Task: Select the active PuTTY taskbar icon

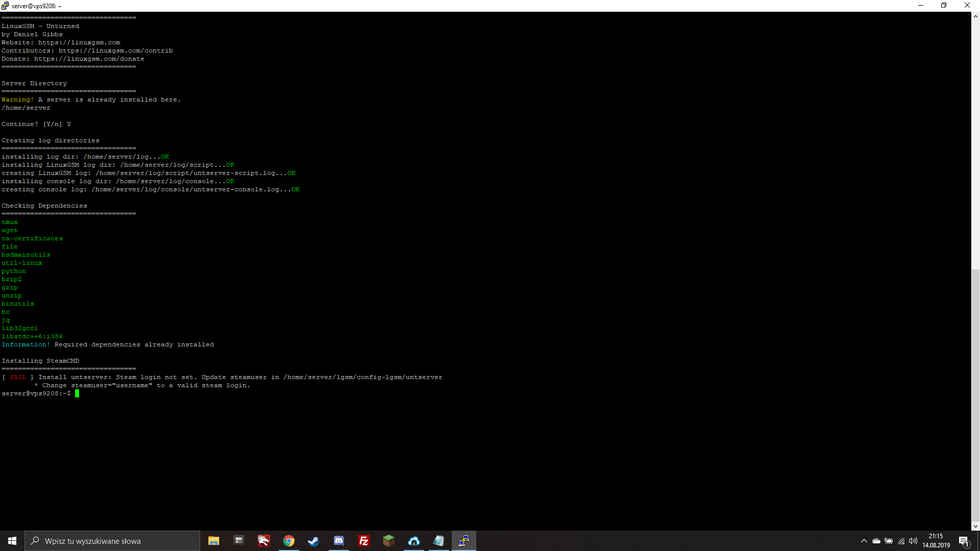Action: tap(463, 541)
